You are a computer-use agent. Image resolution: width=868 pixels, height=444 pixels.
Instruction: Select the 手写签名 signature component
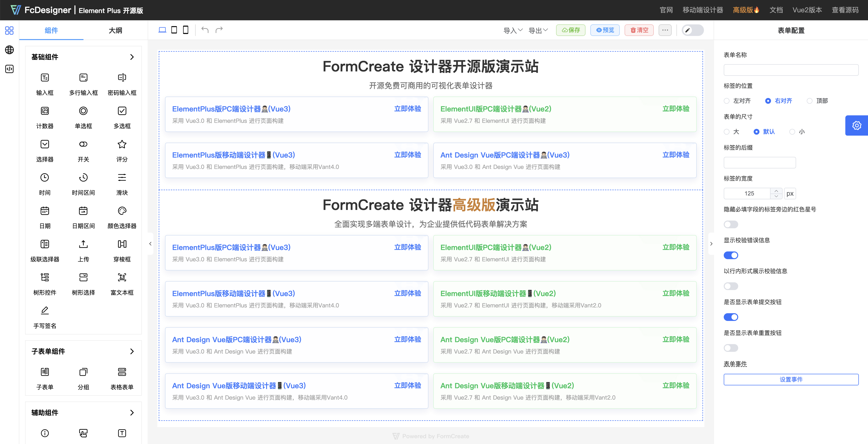click(x=45, y=318)
